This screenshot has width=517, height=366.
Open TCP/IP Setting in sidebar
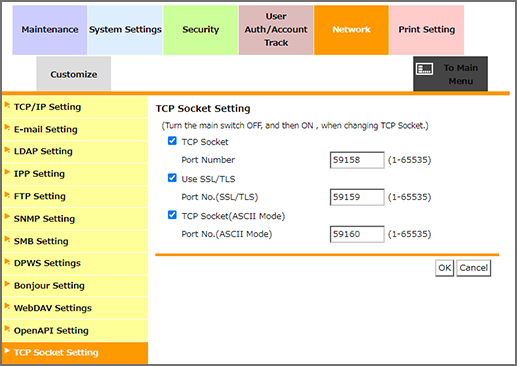75,107
